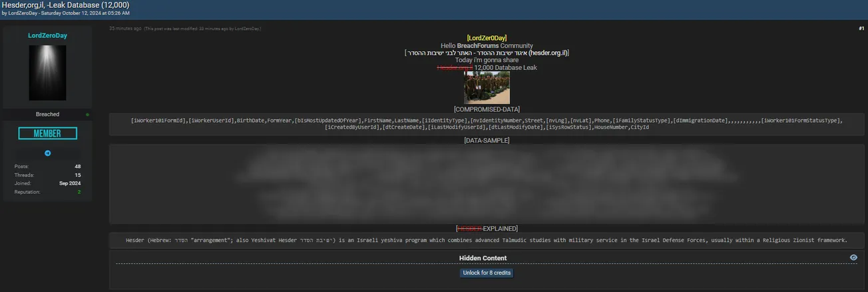Click the eye icon beside Hidden Content
This screenshot has width=868, height=292.
pyautogui.click(x=853, y=257)
